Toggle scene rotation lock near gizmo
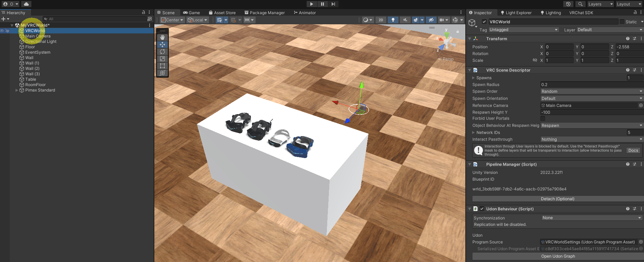This screenshot has height=262, width=644. tap(458, 31)
